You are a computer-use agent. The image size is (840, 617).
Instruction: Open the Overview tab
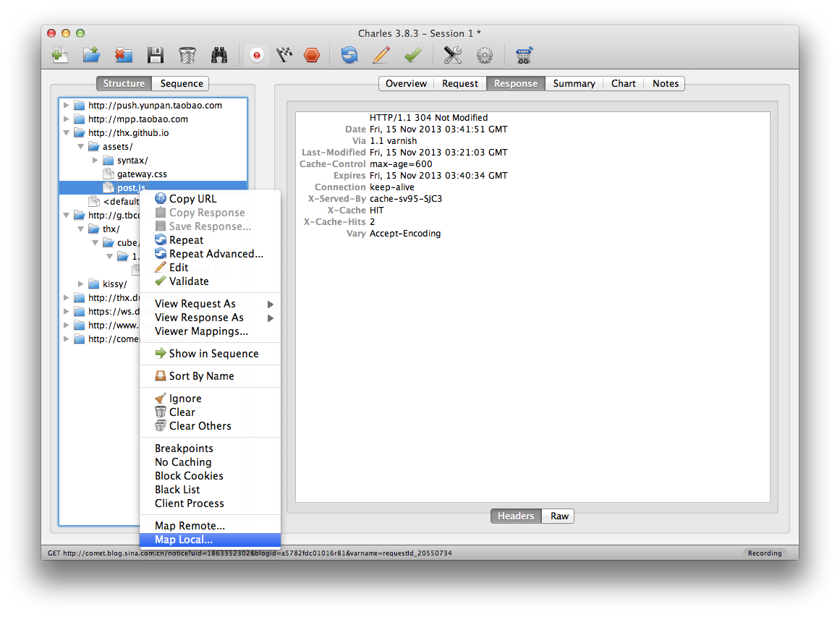coord(406,84)
